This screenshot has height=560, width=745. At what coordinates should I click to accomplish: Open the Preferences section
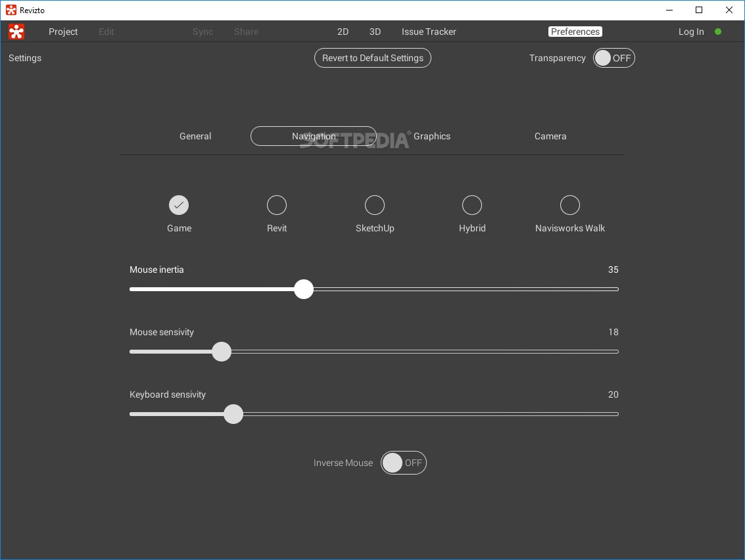coord(575,32)
